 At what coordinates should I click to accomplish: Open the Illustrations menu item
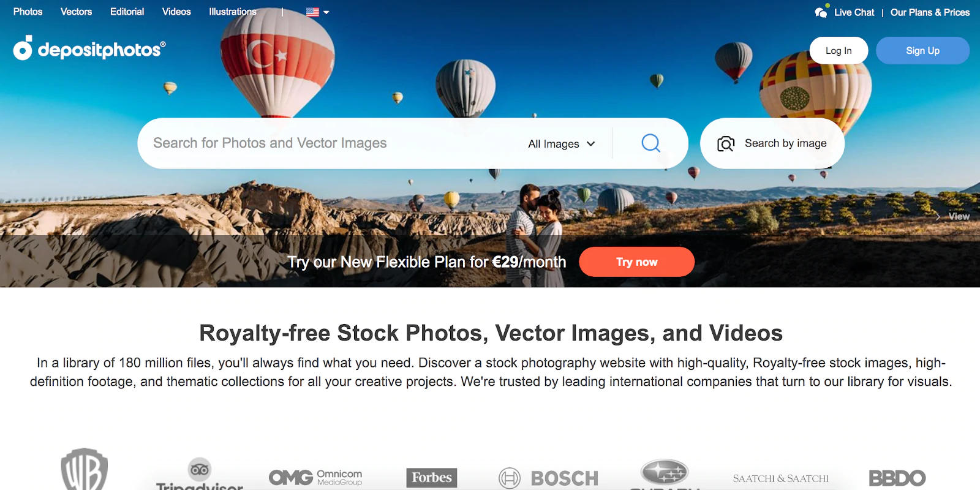[x=233, y=12]
